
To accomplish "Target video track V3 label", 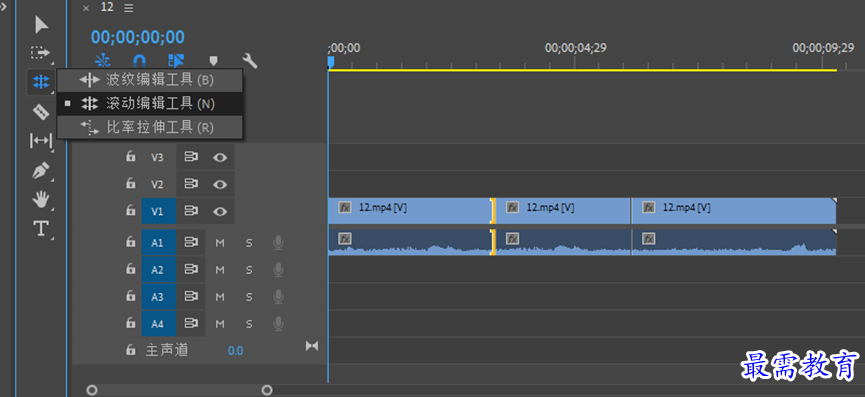I will (158, 157).
